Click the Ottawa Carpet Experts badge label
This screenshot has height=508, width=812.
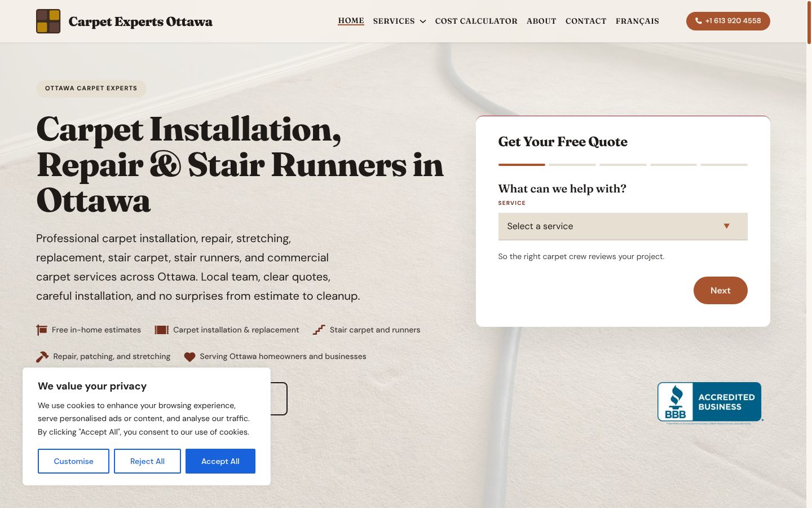pos(91,89)
